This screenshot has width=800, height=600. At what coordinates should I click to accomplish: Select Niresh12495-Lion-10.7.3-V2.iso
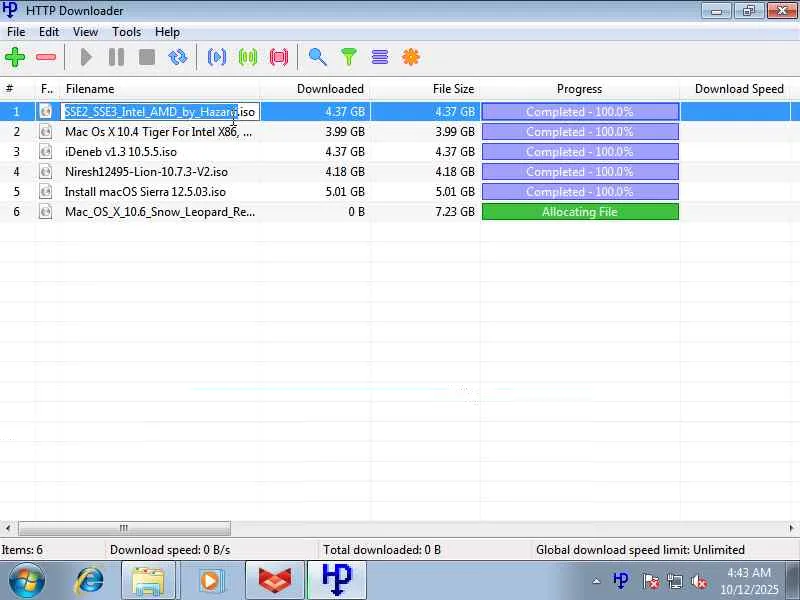pyautogui.click(x=146, y=171)
